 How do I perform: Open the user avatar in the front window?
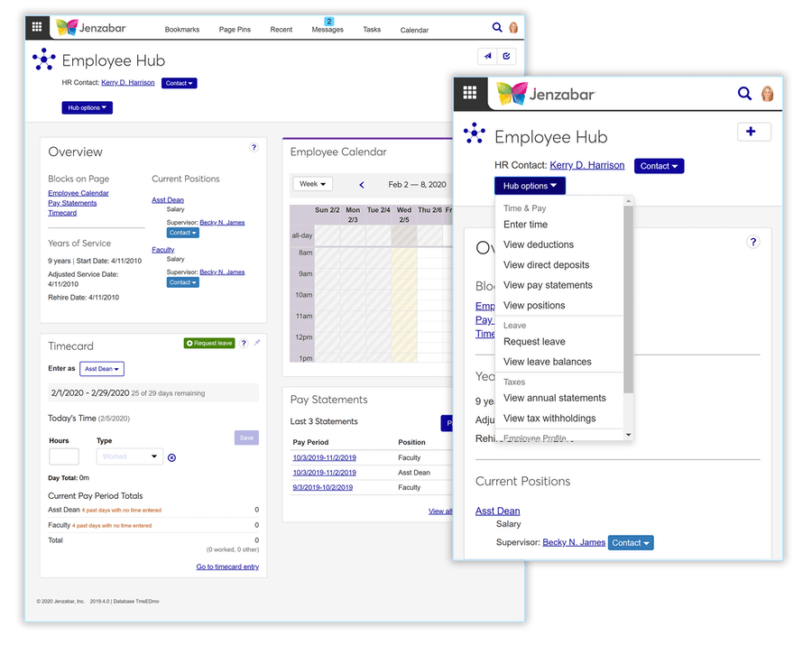pos(768,94)
